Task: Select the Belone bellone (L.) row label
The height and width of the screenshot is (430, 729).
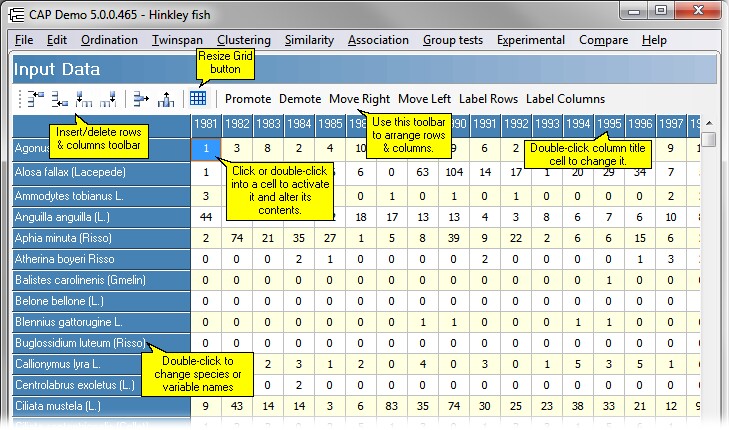Action: (x=101, y=301)
